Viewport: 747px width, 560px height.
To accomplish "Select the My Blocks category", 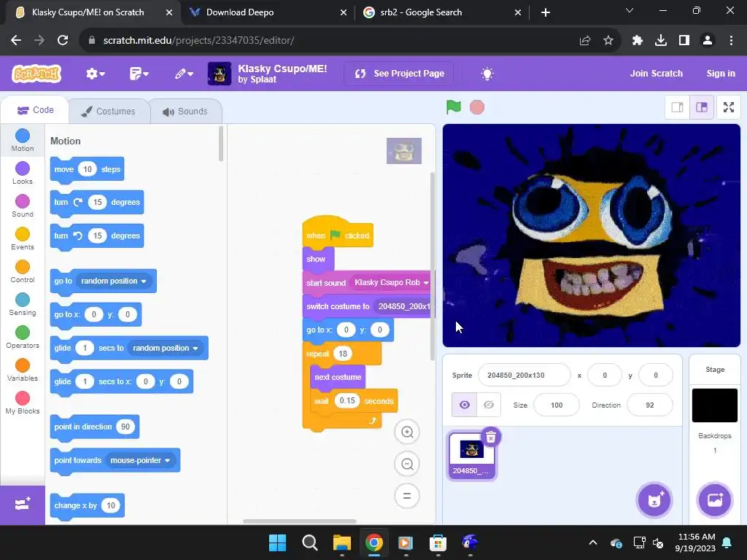I will tap(23, 403).
